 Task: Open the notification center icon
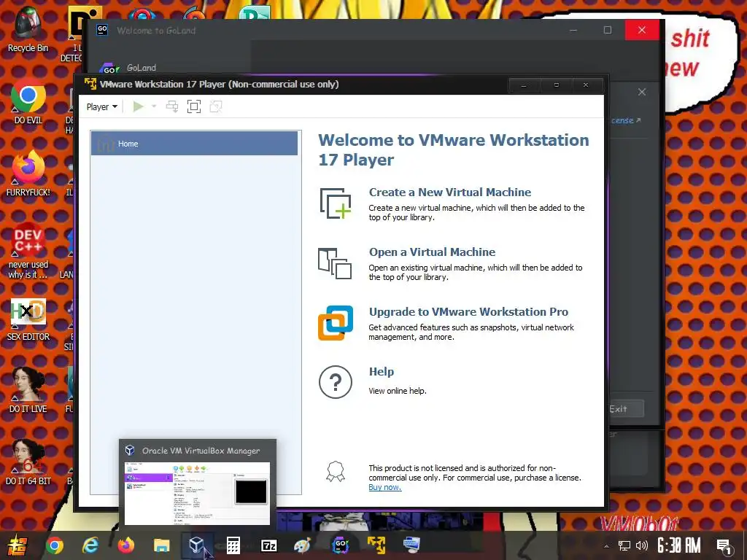coord(724,546)
